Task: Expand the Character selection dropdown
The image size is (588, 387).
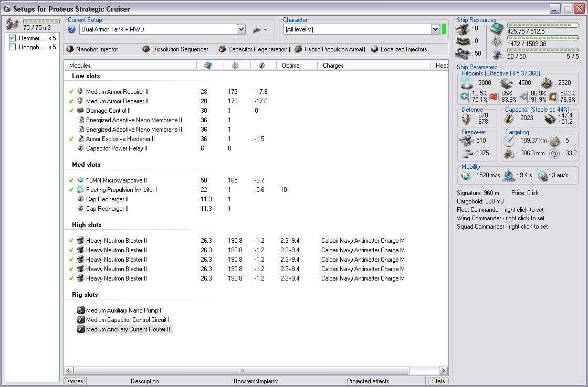Action: 435,30
